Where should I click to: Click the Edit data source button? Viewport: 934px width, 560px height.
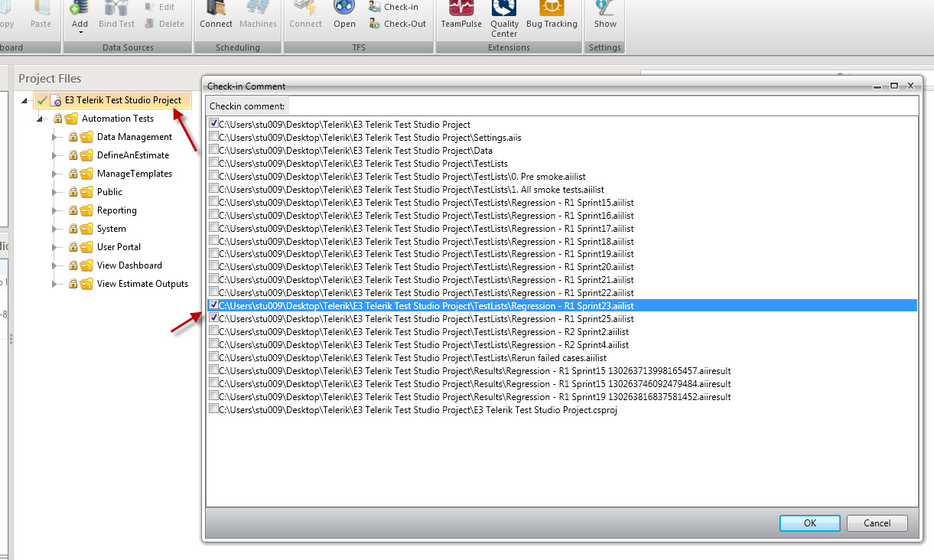point(160,7)
